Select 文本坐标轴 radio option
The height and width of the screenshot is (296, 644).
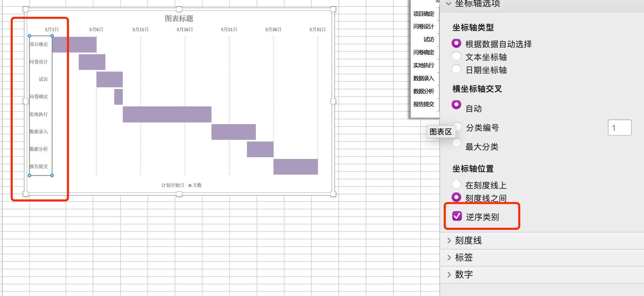tap(456, 56)
